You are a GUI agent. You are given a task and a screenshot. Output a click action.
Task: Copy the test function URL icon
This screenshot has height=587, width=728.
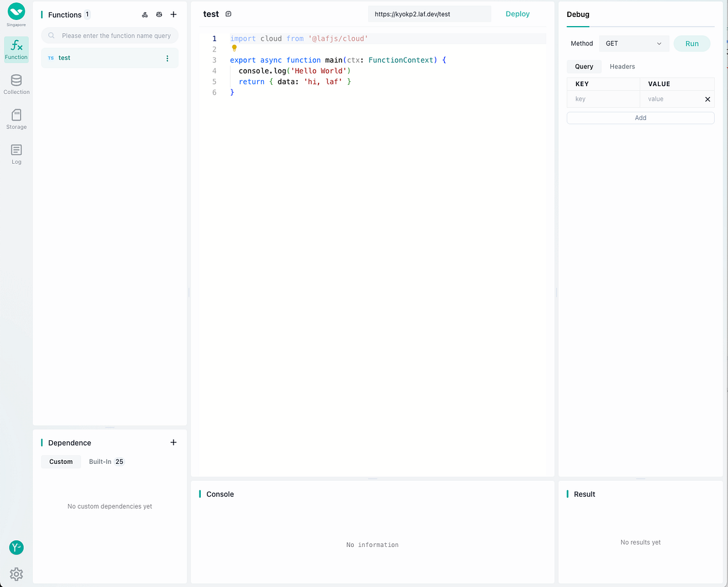(x=228, y=13)
